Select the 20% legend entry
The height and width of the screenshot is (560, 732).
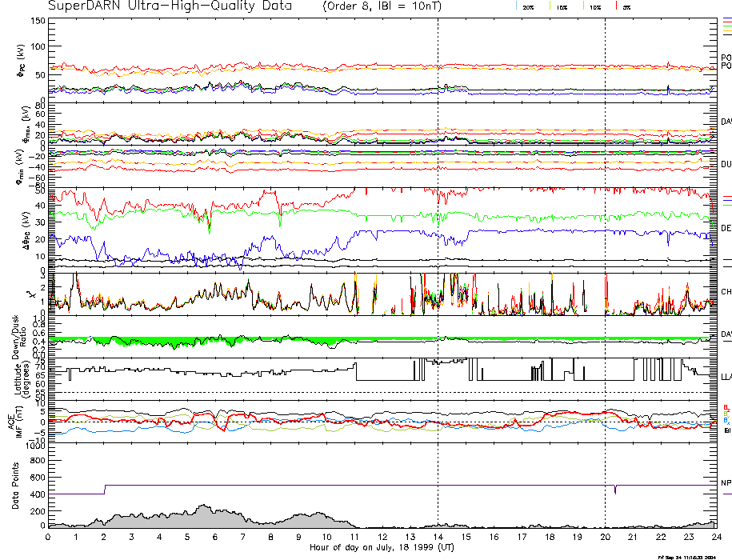click(527, 6)
